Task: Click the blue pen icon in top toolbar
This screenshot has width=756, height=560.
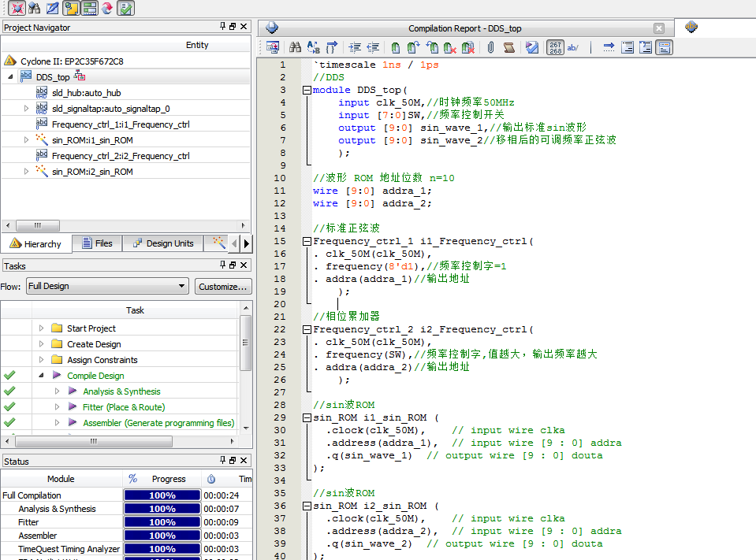Action: (52, 8)
